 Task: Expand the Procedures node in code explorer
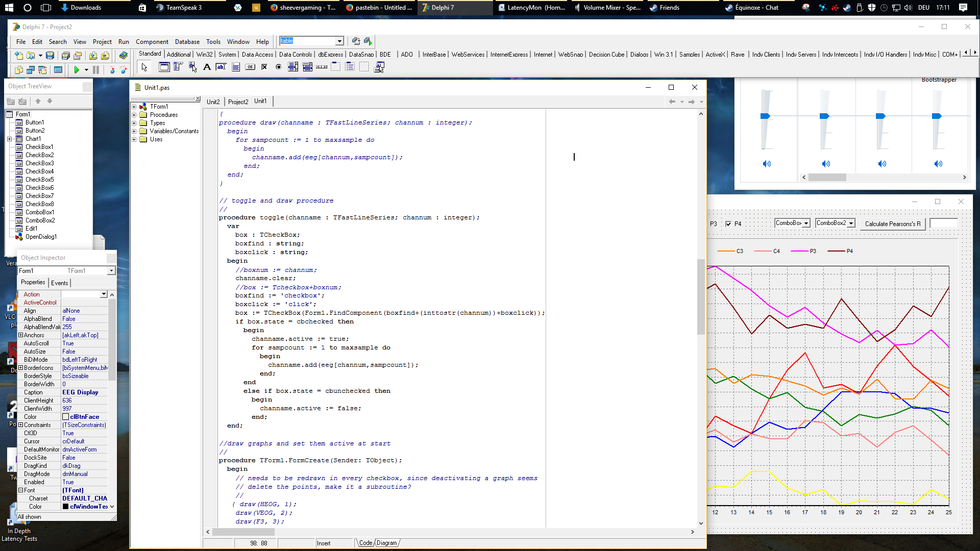(x=134, y=115)
